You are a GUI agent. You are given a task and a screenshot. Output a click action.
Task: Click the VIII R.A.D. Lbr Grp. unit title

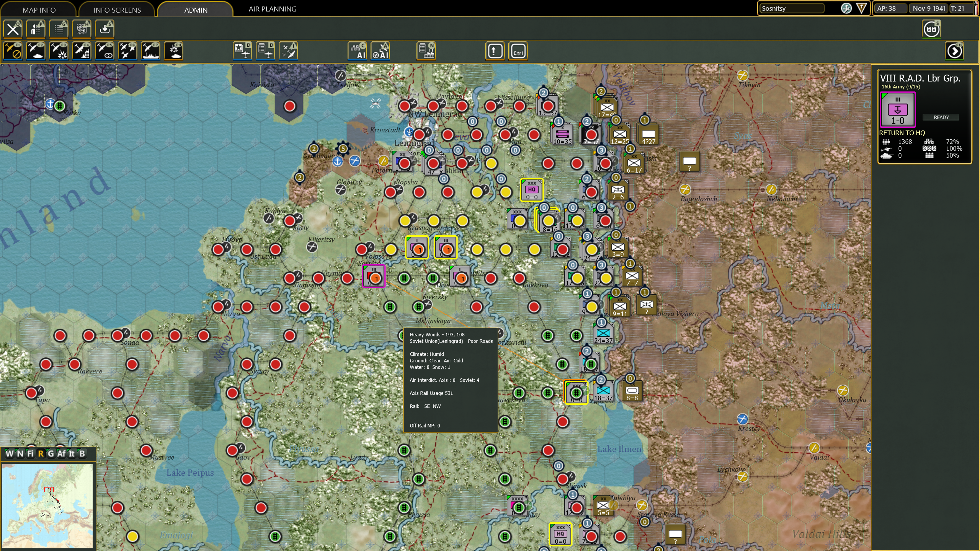pyautogui.click(x=920, y=78)
